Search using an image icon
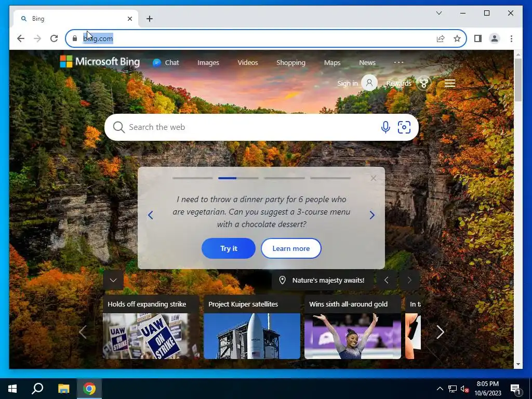Image resolution: width=532 pixels, height=399 pixels. click(x=404, y=127)
